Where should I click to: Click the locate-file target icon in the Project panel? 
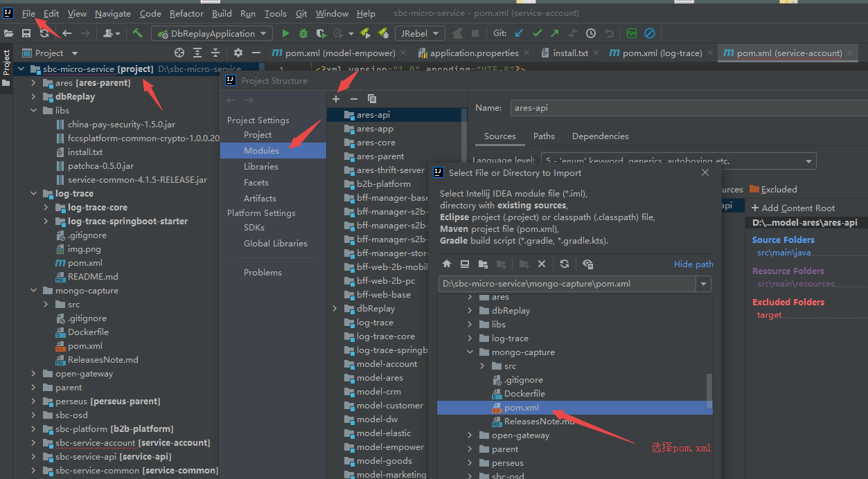coord(179,53)
